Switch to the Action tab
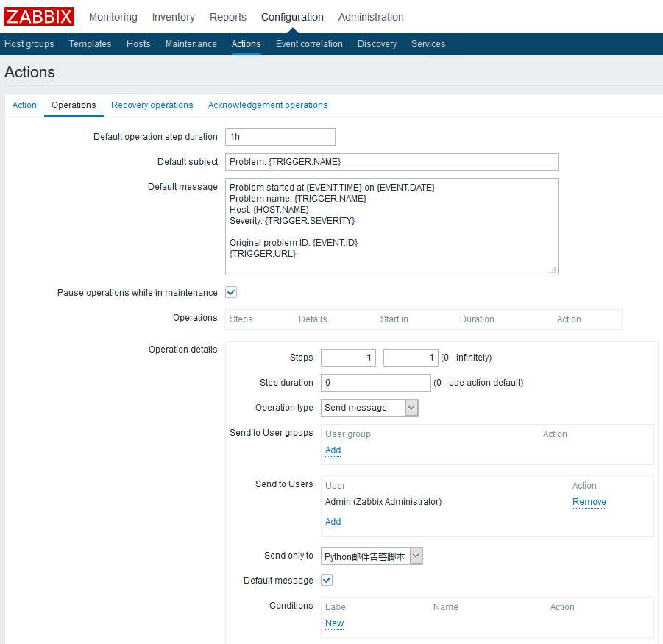Viewport: 663px width, 644px height. coord(24,105)
